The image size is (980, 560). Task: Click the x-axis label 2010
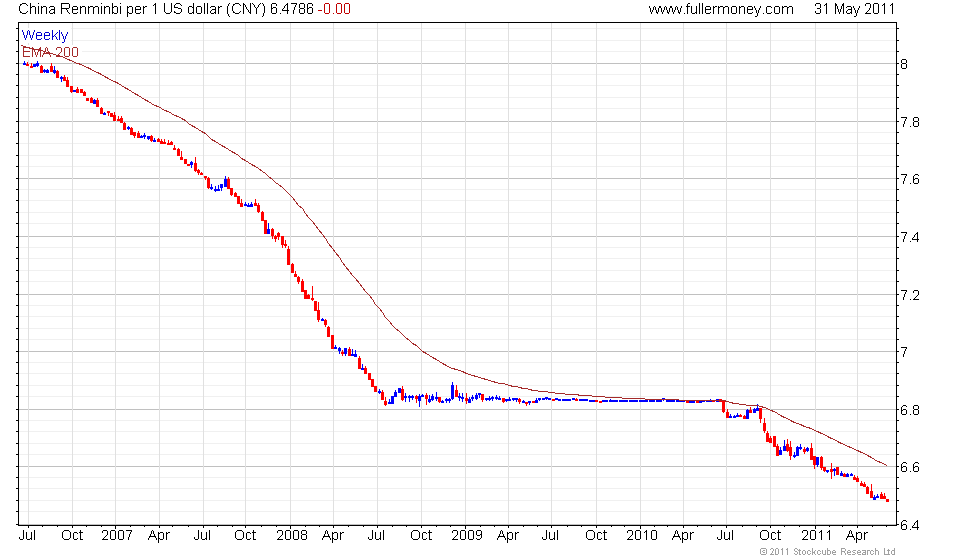coord(642,536)
